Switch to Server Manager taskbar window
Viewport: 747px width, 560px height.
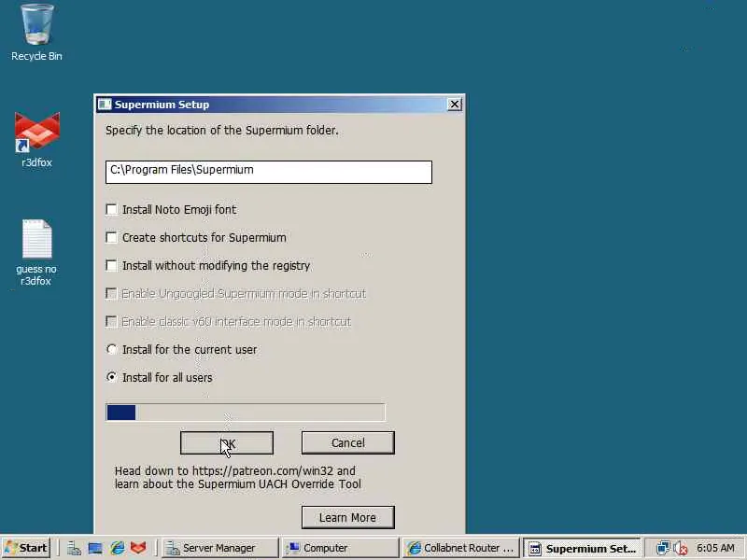click(219, 548)
